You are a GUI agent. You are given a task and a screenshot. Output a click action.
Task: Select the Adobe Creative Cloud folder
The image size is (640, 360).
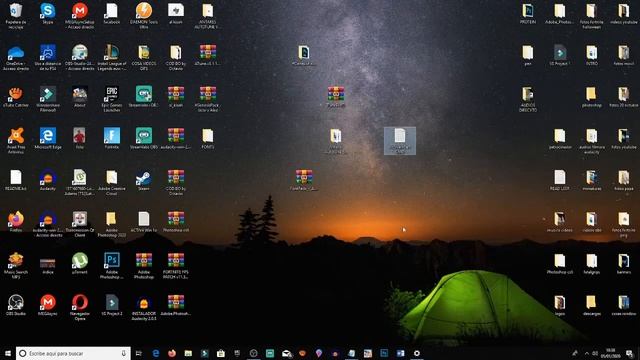[x=111, y=182]
